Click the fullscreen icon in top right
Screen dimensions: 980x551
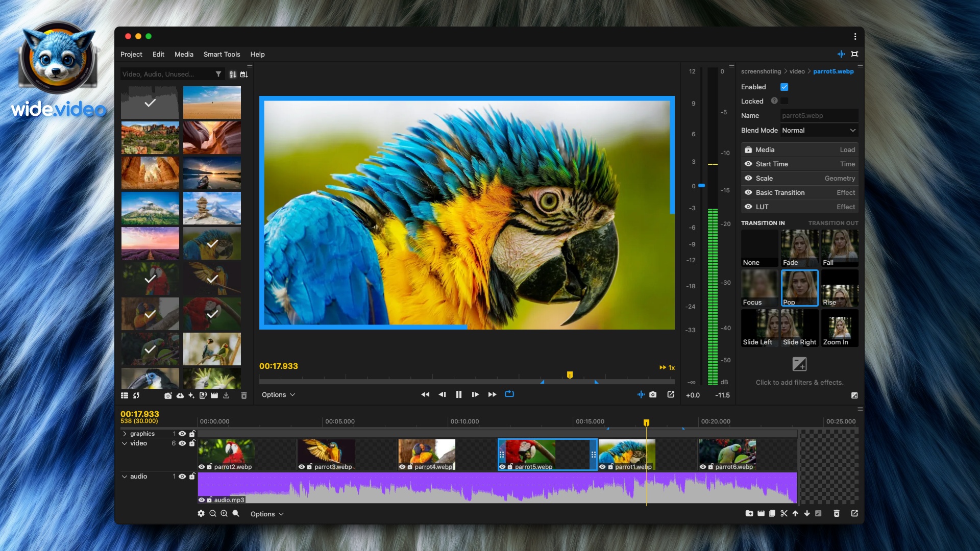[854, 54]
